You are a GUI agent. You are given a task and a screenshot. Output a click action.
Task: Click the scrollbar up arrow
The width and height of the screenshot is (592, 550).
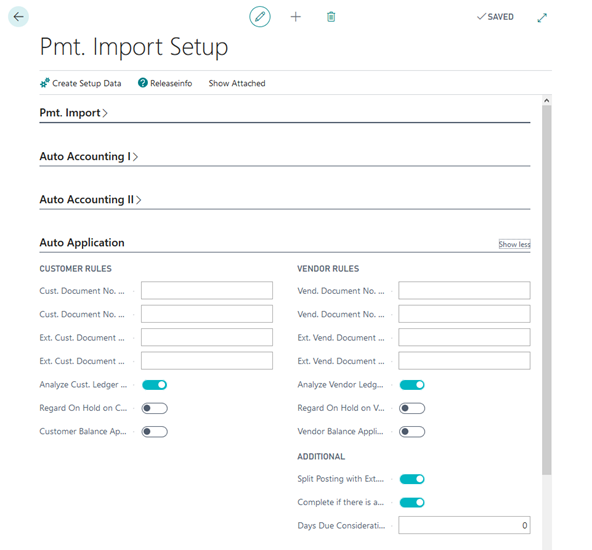point(546,100)
